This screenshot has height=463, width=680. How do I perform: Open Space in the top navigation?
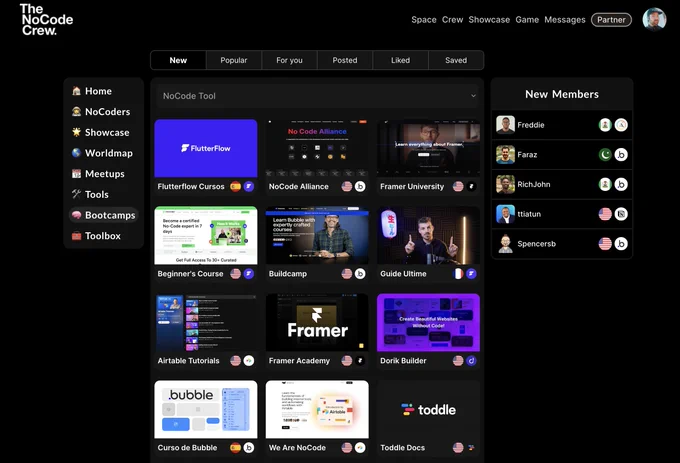[x=424, y=20]
